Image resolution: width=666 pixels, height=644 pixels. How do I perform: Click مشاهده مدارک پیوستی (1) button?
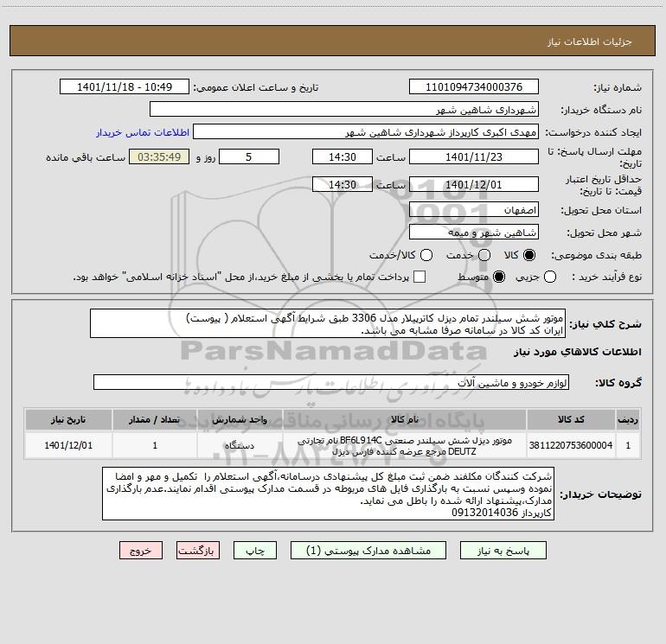(368, 550)
